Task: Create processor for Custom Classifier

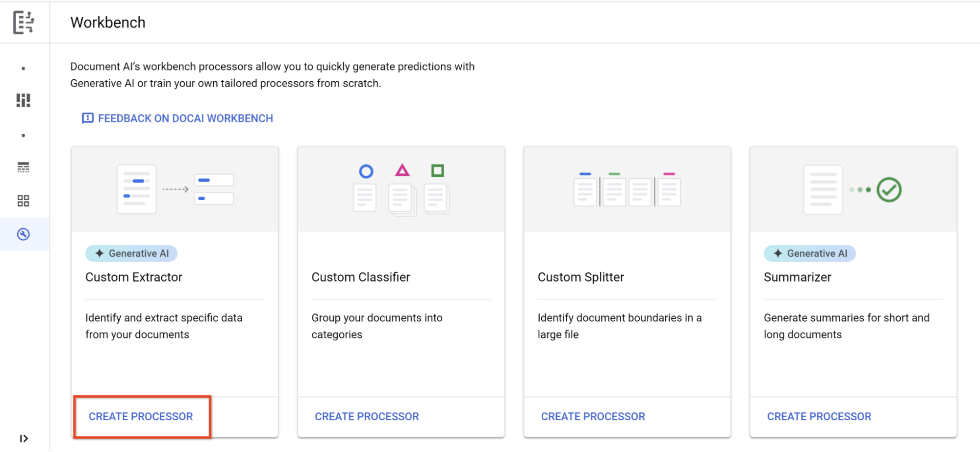Action: coord(367,416)
